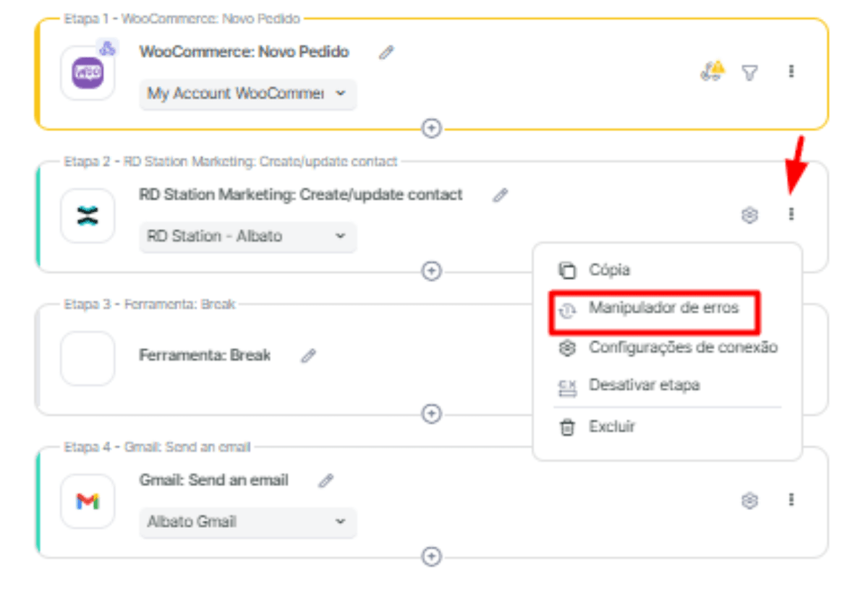This screenshot has width=868, height=602.
Task: Click the WooCommerce: Novo Pedido step title
Action: click(x=244, y=52)
